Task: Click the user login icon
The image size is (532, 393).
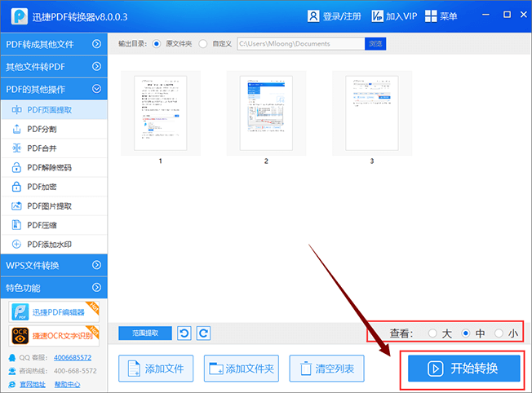Action: [x=313, y=16]
